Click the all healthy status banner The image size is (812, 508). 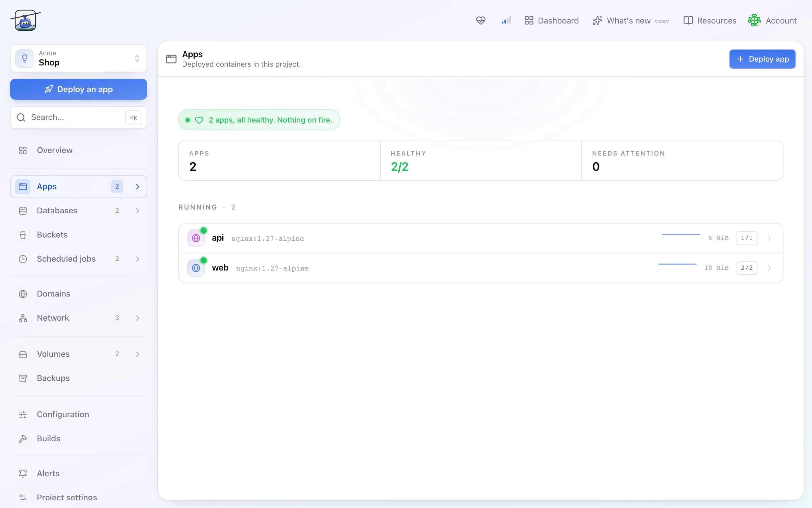click(259, 120)
